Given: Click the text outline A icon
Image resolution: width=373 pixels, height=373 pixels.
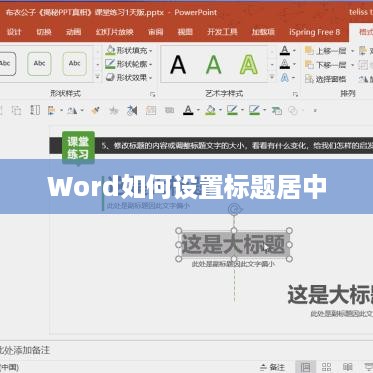Looking at the screenshot, I should tap(284, 64).
